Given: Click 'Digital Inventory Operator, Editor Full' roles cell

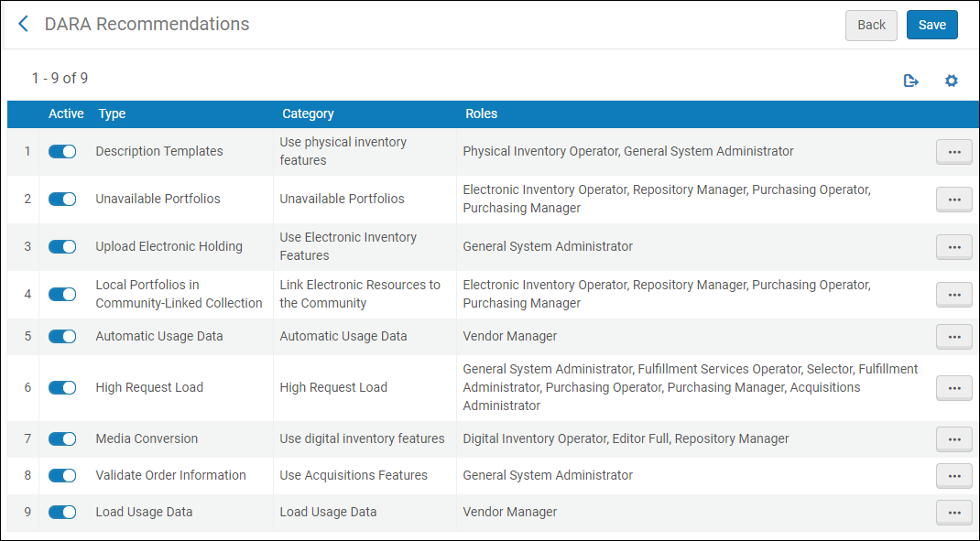Looking at the screenshot, I should point(626,438).
